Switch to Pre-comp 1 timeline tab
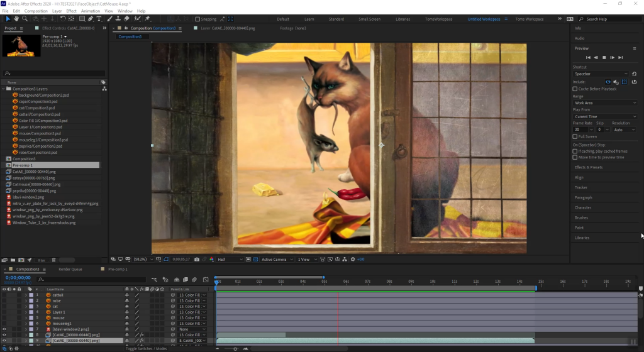 coord(118,269)
